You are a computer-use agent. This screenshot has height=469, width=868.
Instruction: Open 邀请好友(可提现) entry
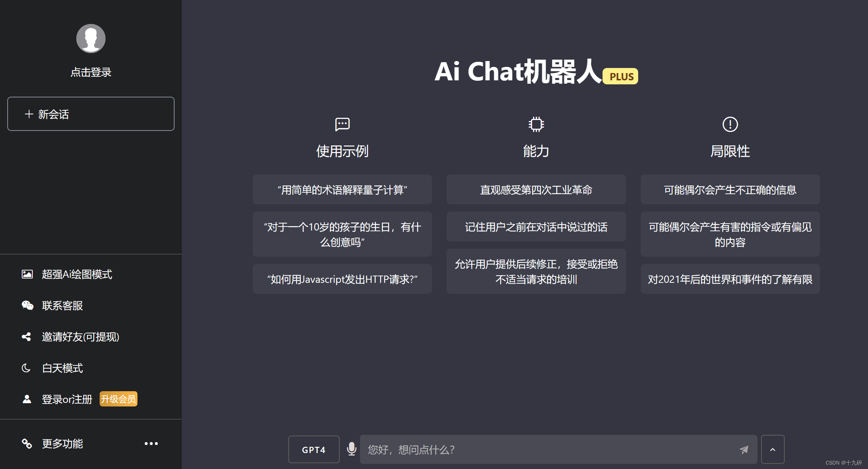coord(80,337)
